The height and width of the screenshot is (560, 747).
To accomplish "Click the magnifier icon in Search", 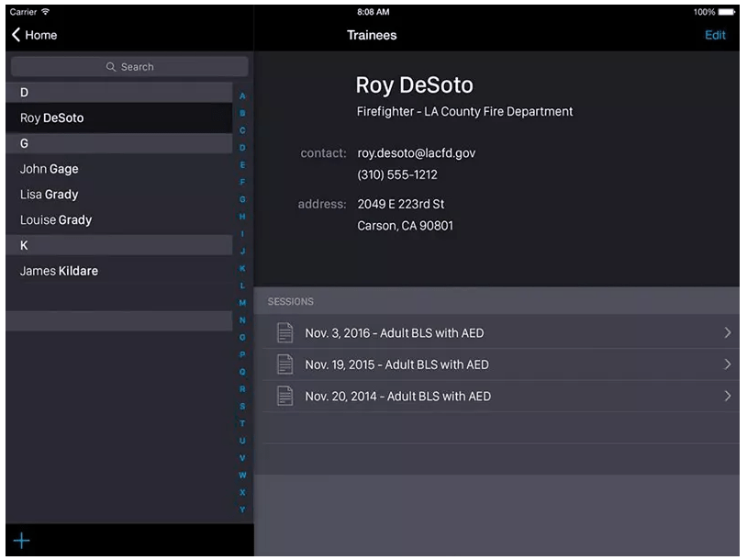I will (111, 67).
